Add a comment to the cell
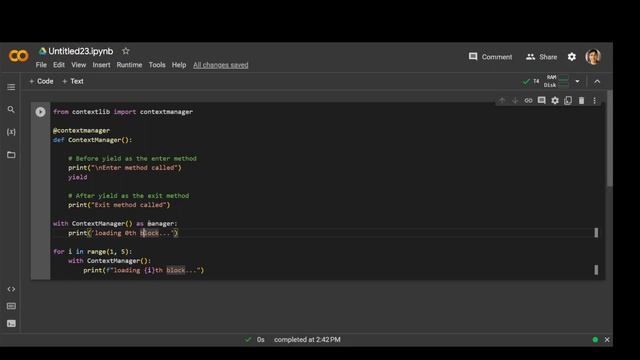 (x=542, y=100)
